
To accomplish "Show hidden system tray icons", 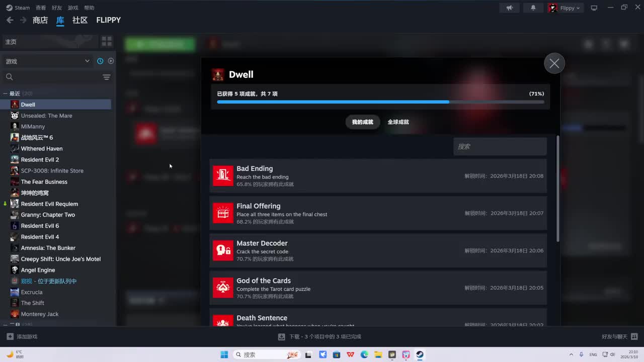I will pyautogui.click(x=571, y=354).
